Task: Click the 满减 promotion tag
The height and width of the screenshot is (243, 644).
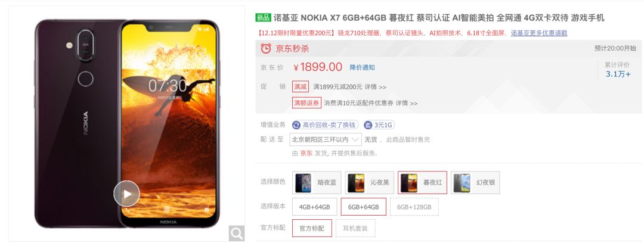Action: click(x=300, y=86)
